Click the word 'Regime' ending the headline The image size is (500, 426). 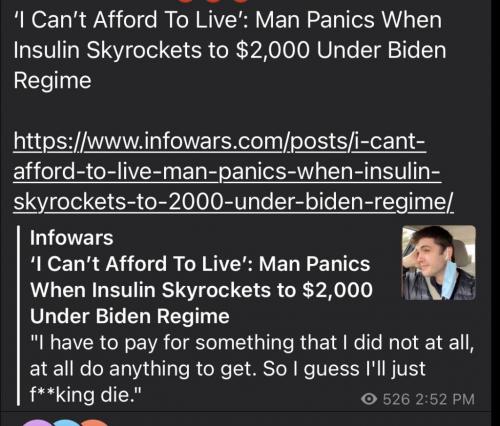click(52, 81)
